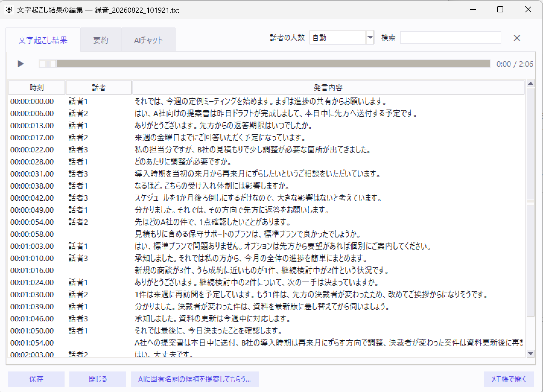Select the 00:00:013.00 timestamp cell
The image size is (543, 392).
pos(32,126)
